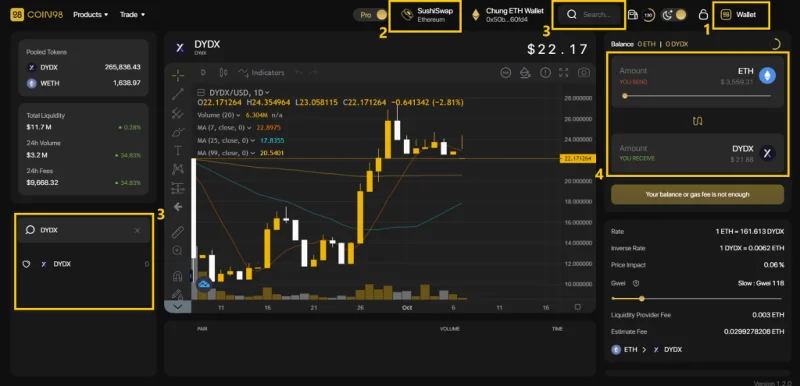Select the pitchfork drawing tool
800x386 pixels.
tap(178, 113)
